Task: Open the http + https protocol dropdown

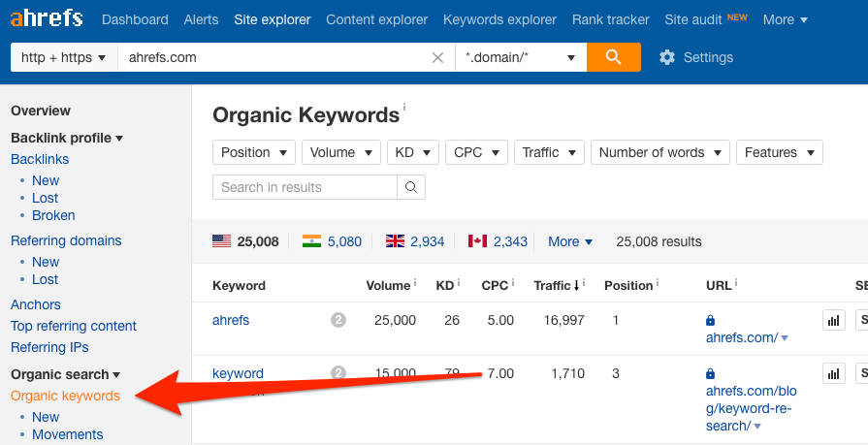Action: (63, 57)
